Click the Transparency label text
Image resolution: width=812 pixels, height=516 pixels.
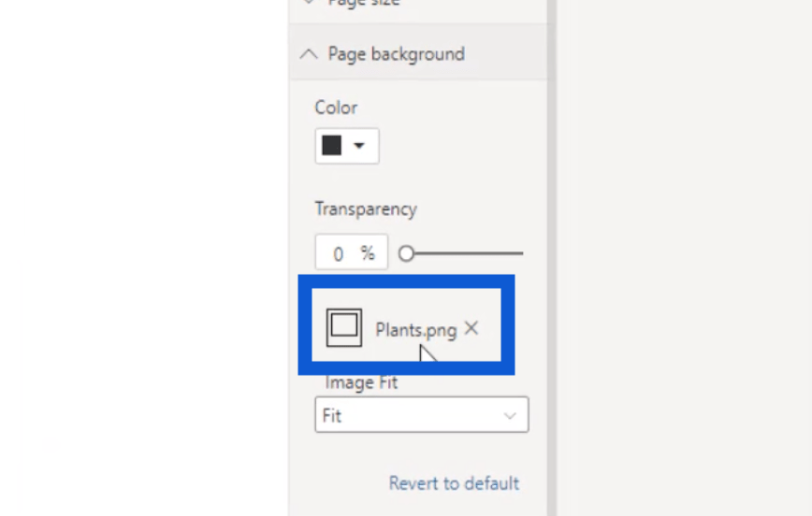pyautogui.click(x=366, y=208)
